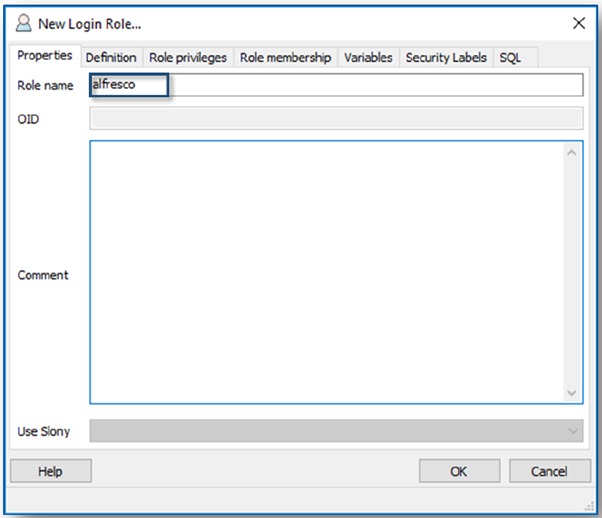Image resolution: width=602 pixels, height=518 pixels.
Task: Focus the Comment text area
Action: click(x=325, y=271)
